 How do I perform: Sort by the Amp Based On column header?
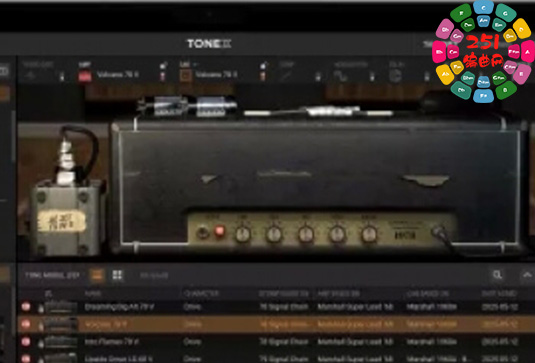point(339,293)
